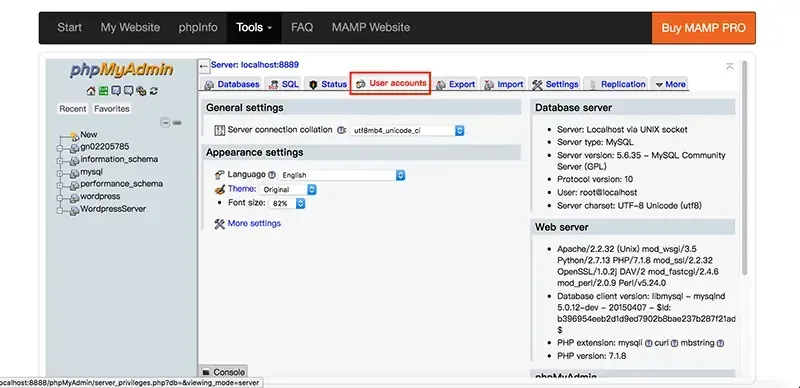Click the collapse page header arrow icon
Viewport: 800px width, 388px height.
pyautogui.click(x=730, y=66)
